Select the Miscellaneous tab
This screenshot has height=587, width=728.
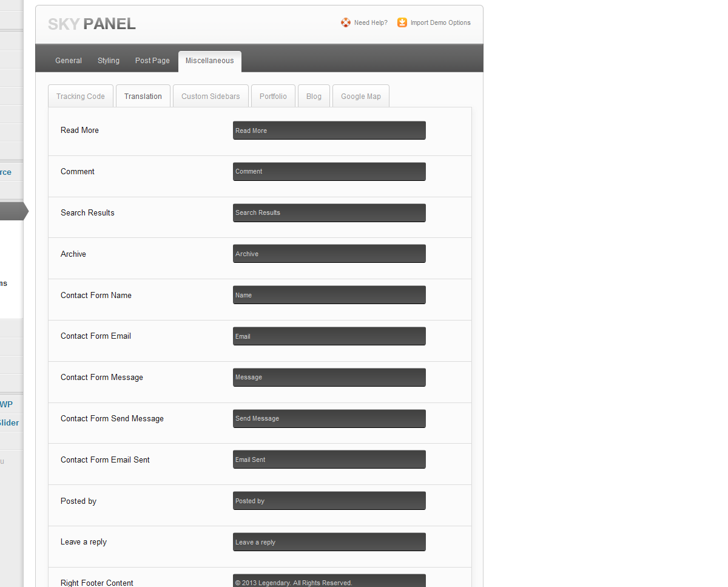tap(209, 61)
